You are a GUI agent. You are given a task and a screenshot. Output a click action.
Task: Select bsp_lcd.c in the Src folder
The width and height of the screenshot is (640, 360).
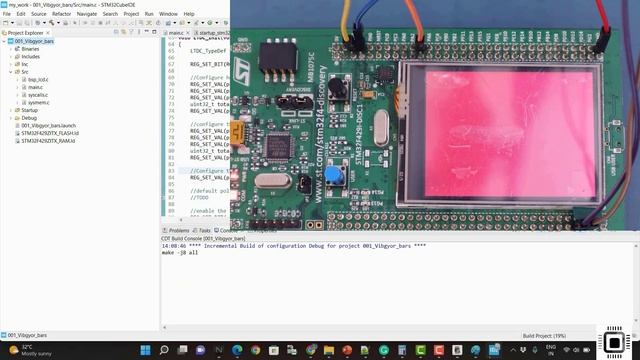38,80
